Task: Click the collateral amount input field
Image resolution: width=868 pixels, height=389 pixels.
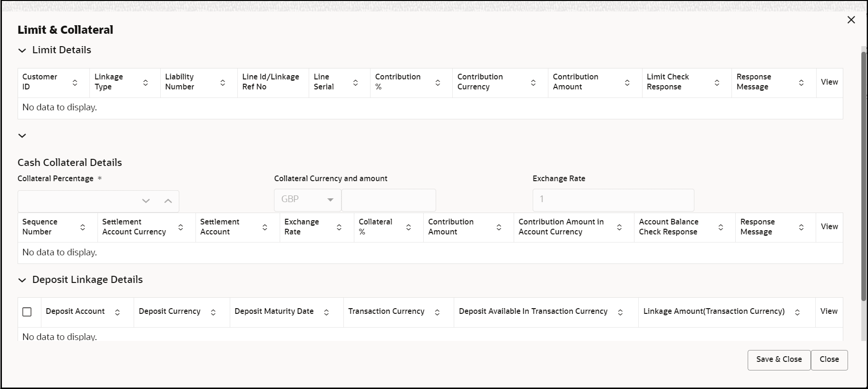Action: coord(388,200)
